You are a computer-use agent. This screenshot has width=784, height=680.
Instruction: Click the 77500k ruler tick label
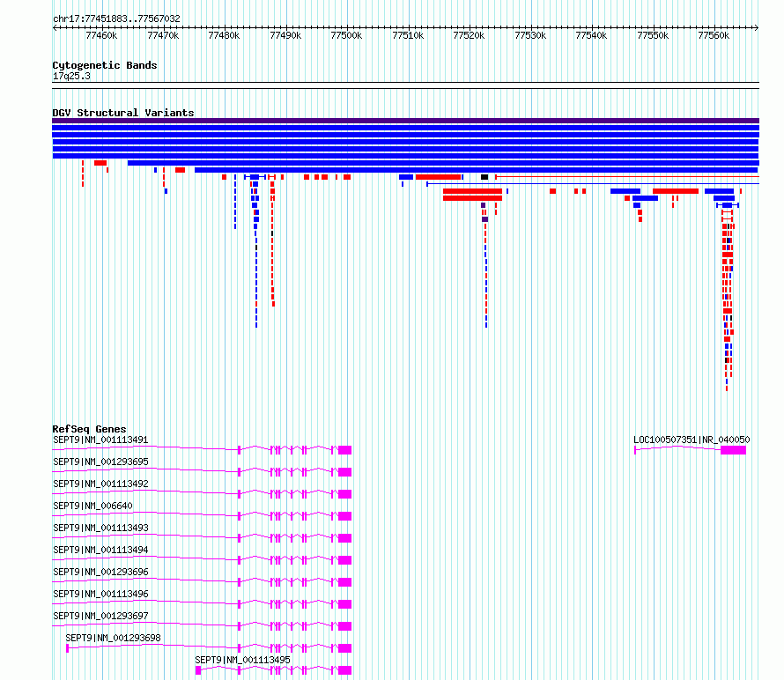(x=346, y=35)
